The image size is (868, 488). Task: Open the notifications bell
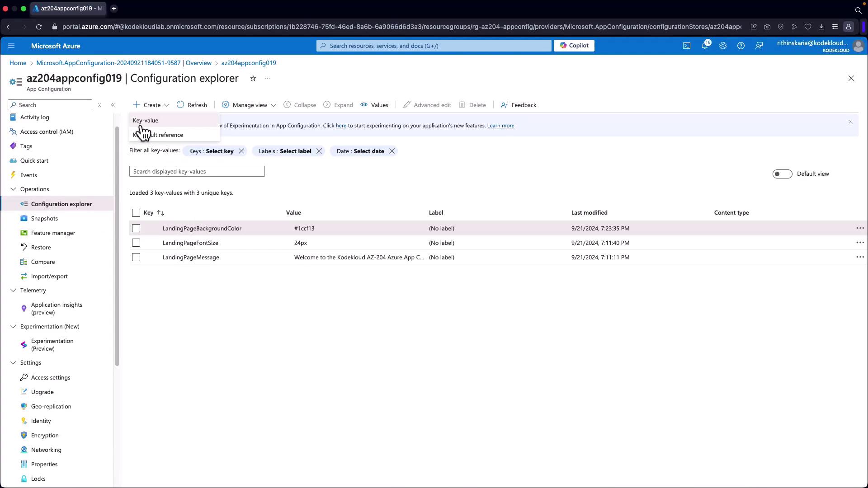pyautogui.click(x=704, y=46)
